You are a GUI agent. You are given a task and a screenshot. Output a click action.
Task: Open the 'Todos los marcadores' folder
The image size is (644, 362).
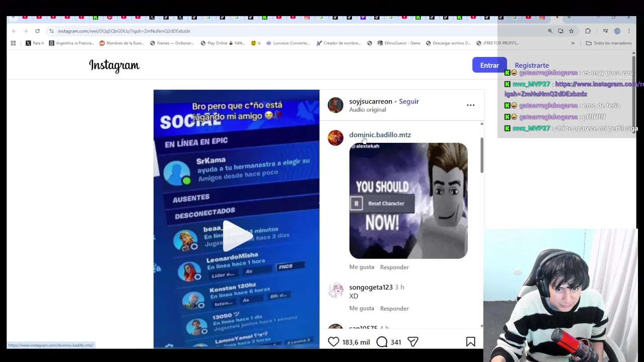[609, 43]
